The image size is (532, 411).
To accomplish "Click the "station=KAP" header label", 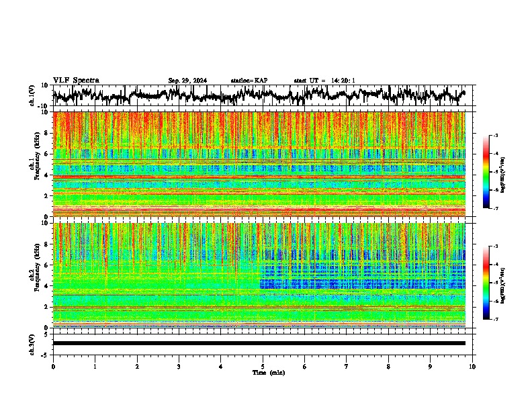I will 249,81.
